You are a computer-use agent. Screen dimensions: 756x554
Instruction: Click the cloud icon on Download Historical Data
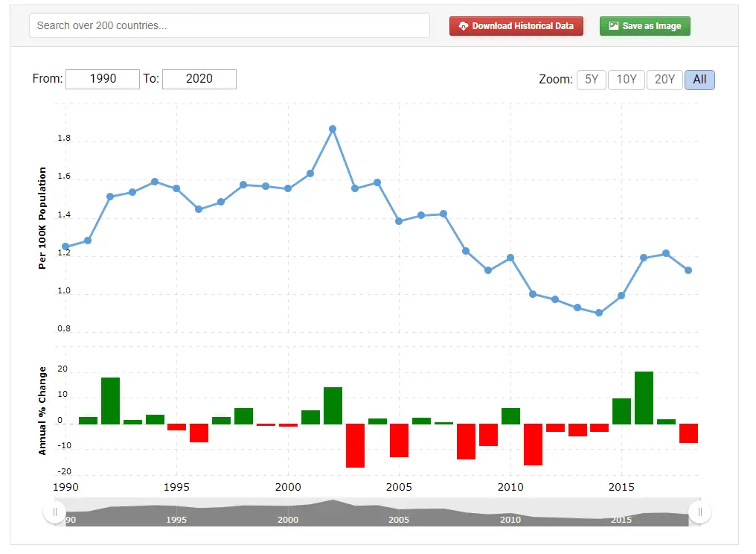463,26
